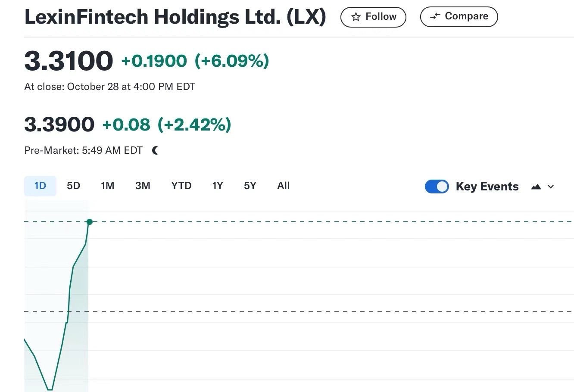Image resolution: width=574 pixels, height=392 pixels.
Task: Select the 3M chart range
Action: pos(143,186)
